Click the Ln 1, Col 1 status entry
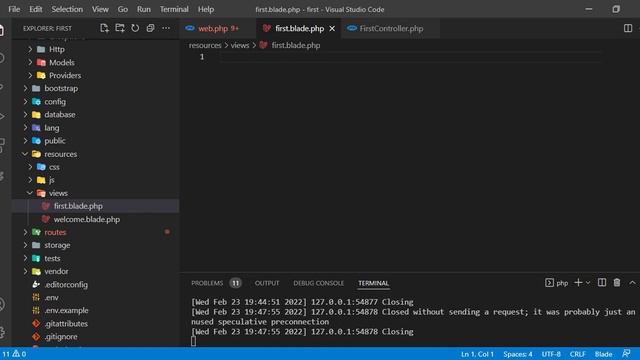 point(477,354)
